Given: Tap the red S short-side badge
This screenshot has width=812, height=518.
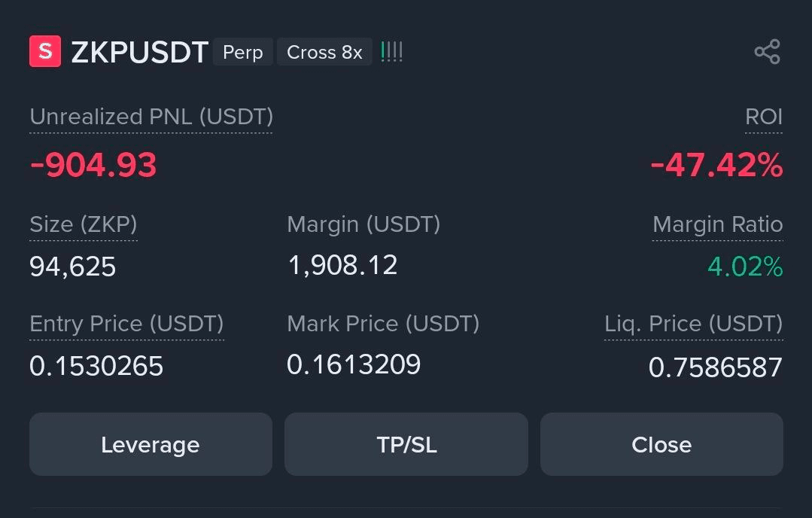Looking at the screenshot, I should coord(44,52).
